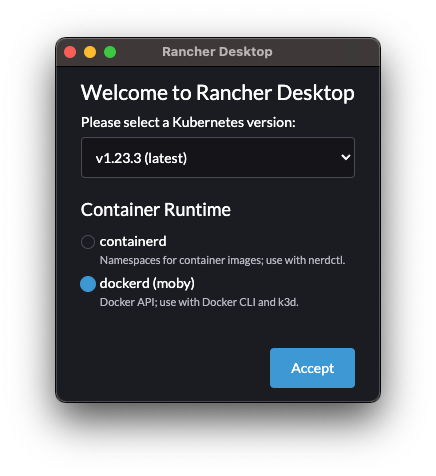Click the dockerd (moby) label text
This screenshot has height=476, width=436.
point(147,283)
